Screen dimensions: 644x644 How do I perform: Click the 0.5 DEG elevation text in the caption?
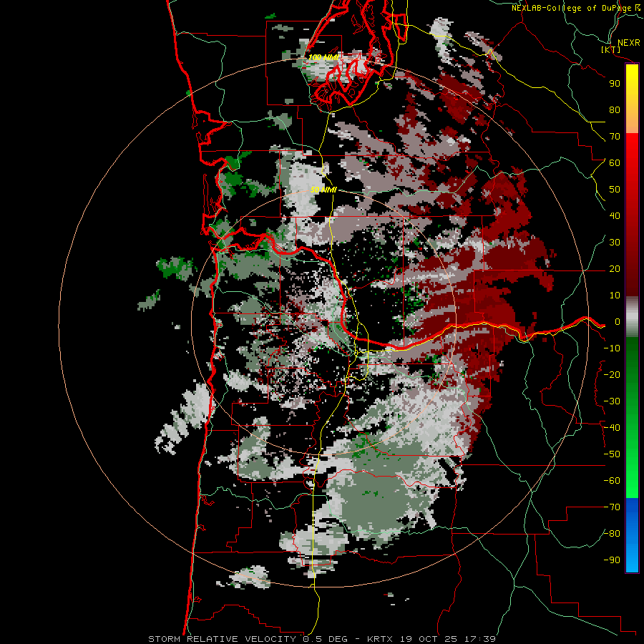[x=326, y=639]
